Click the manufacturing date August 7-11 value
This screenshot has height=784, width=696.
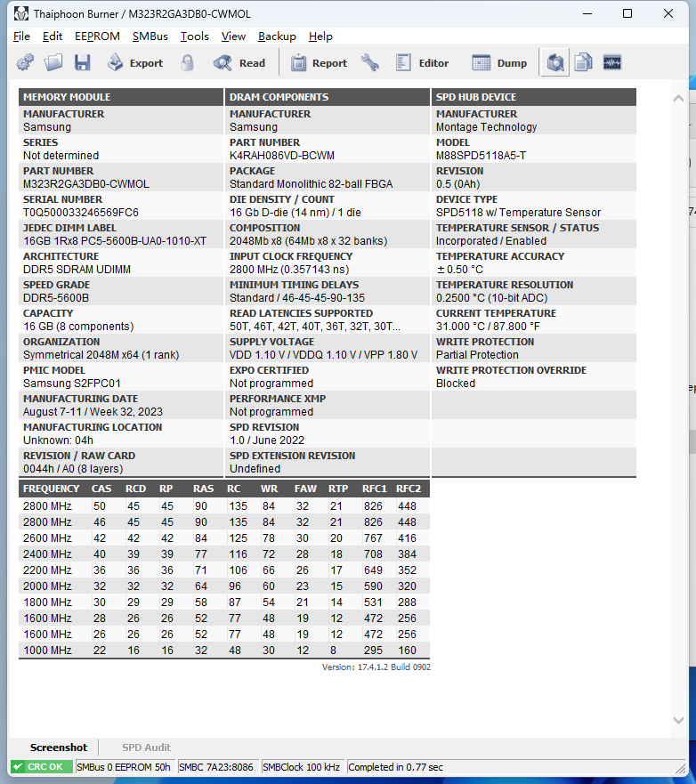coord(93,412)
